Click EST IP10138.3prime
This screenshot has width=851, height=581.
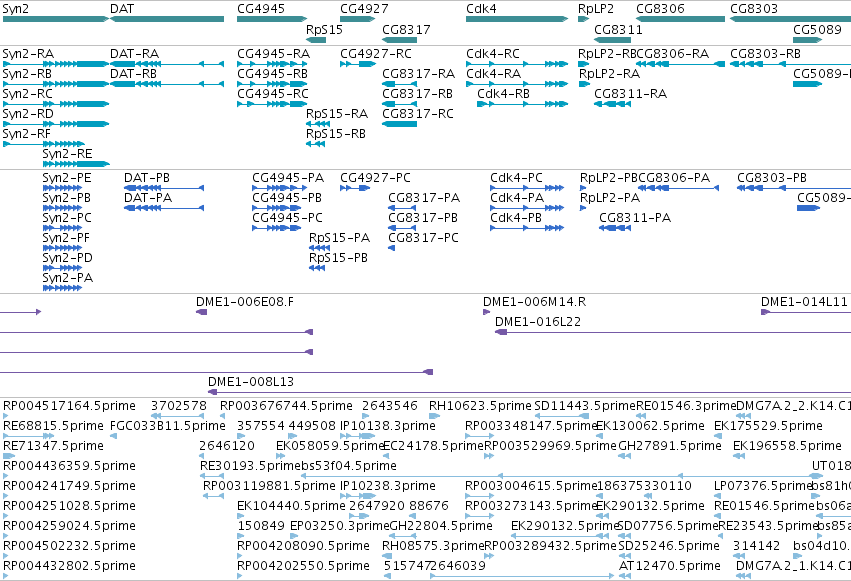pyautogui.click(x=388, y=426)
